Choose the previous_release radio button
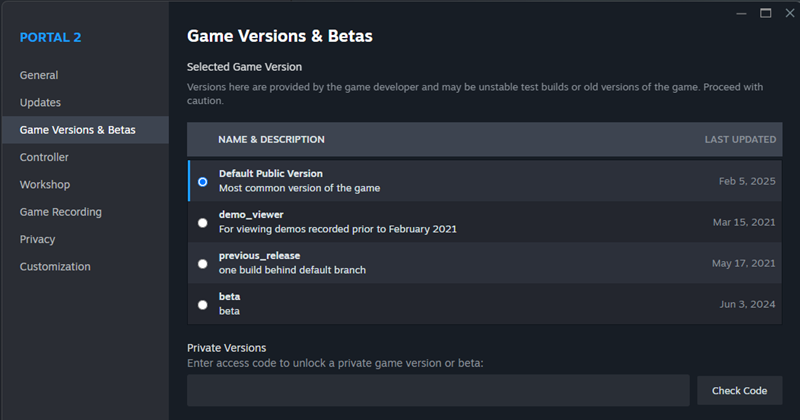Viewport: 800px width, 420px height. click(203, 263)
